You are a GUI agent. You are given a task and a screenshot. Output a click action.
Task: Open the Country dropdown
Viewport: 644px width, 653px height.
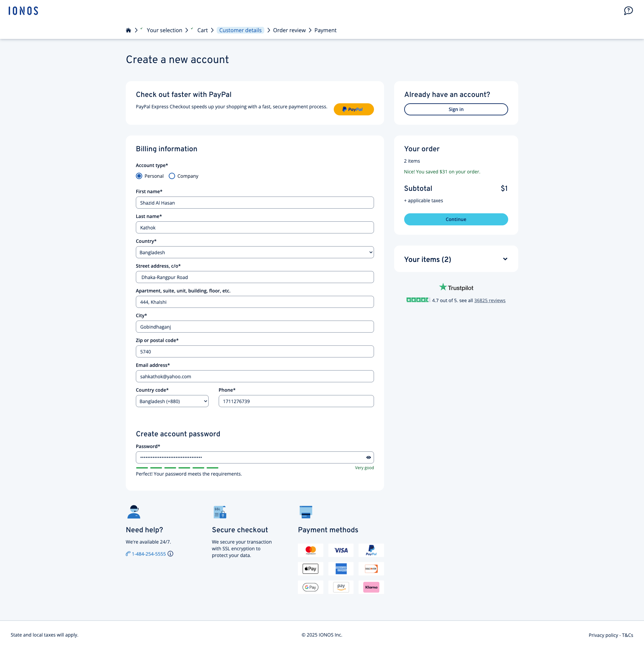coord(255,252)
